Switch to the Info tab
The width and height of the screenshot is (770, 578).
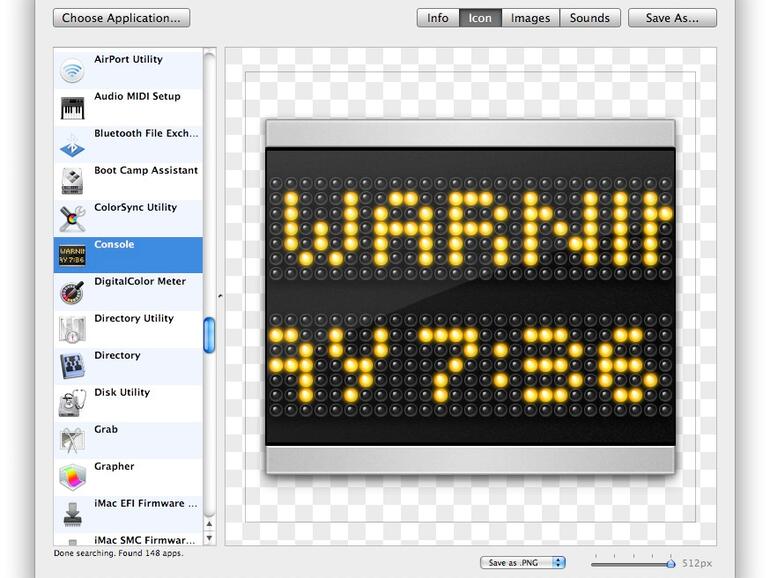(x=438, y=18)
